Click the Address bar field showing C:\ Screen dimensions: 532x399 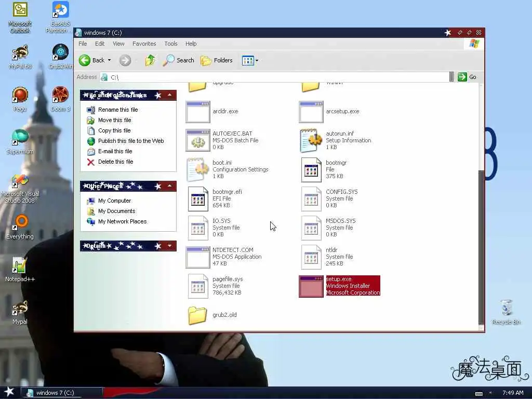[x=275, y=77]
